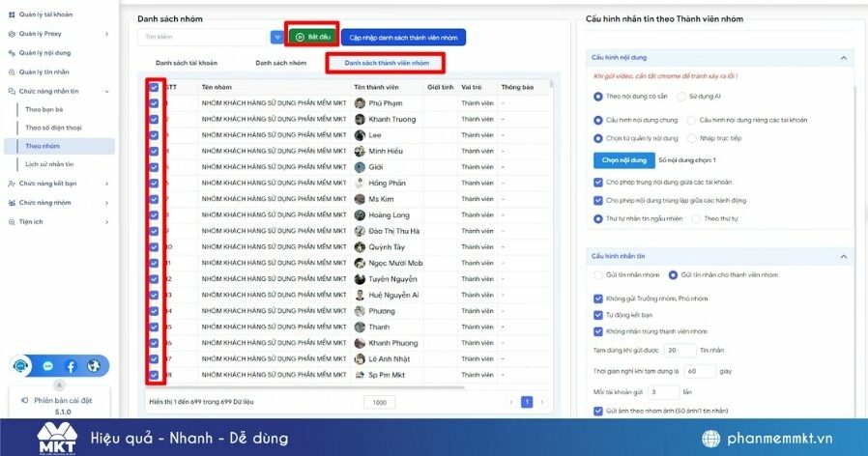This screenshot has width=868, height=456.
Task: Toggle Tự động kết bạn checkbox
Action: click(598, 315)
